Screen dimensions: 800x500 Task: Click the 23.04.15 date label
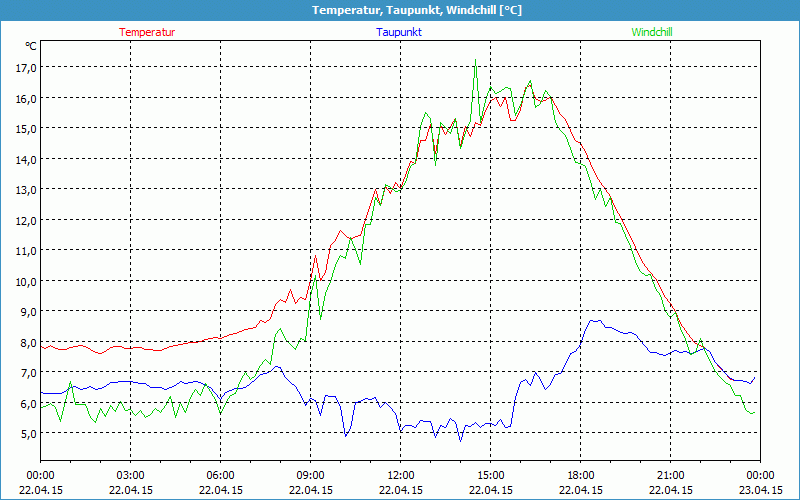pyautogui.click(x=760, y=490)
